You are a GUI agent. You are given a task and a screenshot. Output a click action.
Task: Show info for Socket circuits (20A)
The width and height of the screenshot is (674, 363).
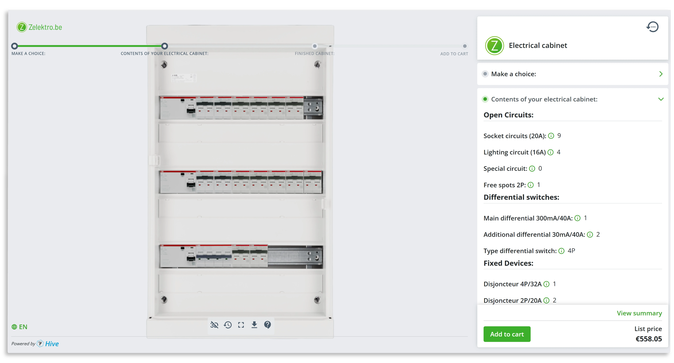(x=551, y=136)
